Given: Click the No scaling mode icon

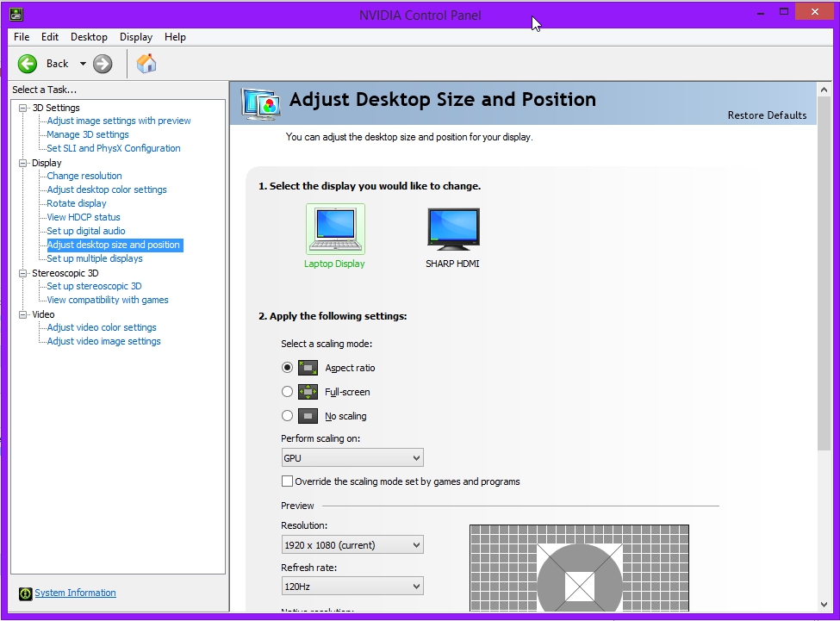Looking at the screenshot, I should (308, 416).
